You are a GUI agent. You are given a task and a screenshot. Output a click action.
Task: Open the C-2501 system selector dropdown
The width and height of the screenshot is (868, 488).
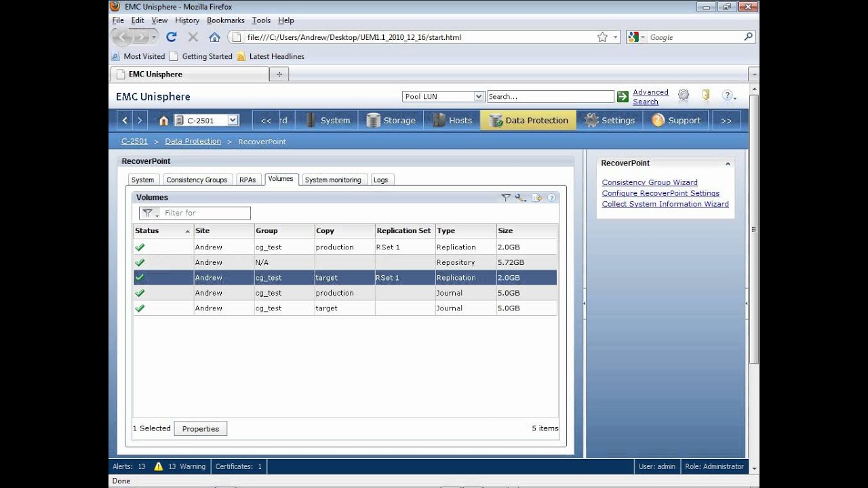pos(233,120)
